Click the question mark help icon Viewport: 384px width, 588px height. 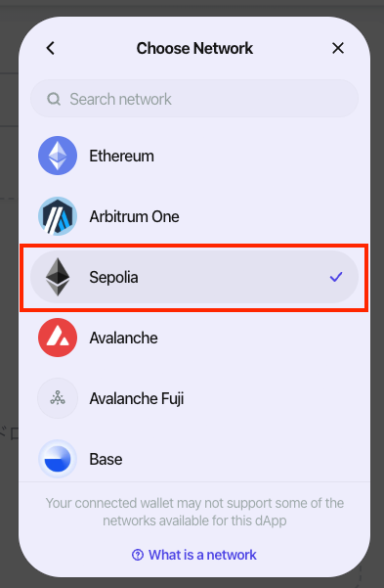click(x=138, y=555)
